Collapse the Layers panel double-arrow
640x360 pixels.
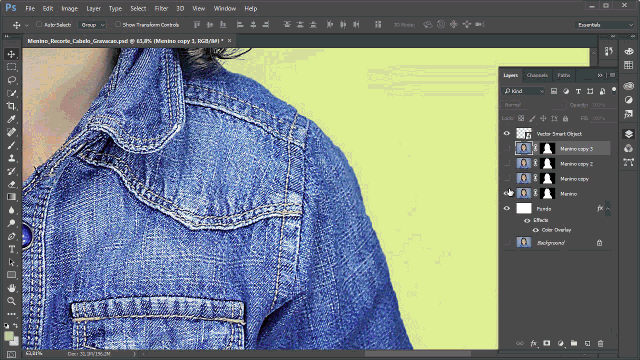click(600, 76)
